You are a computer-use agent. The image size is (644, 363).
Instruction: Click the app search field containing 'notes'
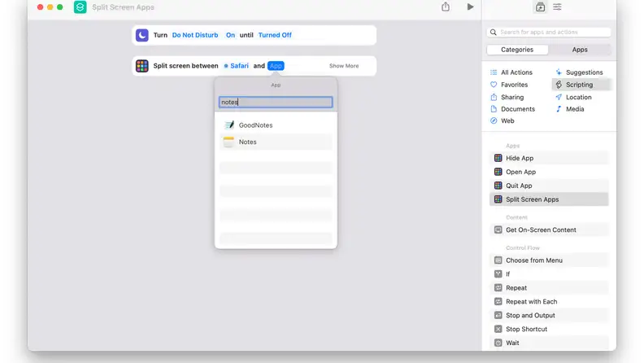276,102
